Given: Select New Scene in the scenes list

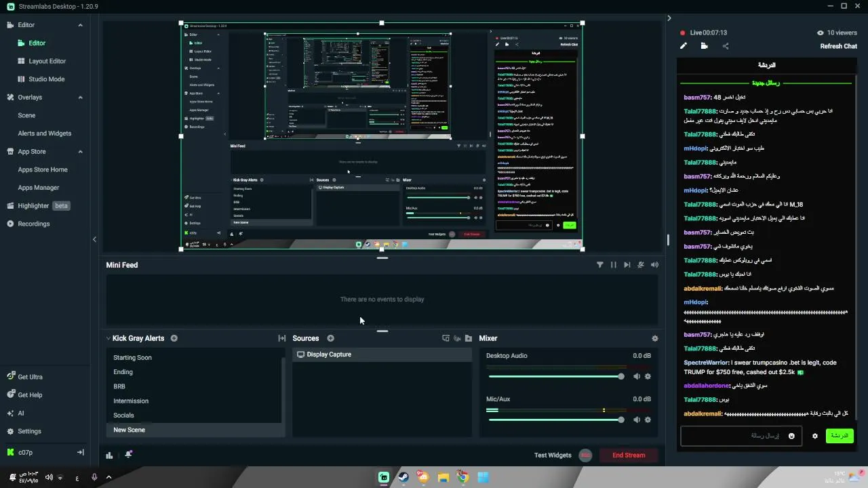Looking at the screenshot, I should tap(194, 430).
